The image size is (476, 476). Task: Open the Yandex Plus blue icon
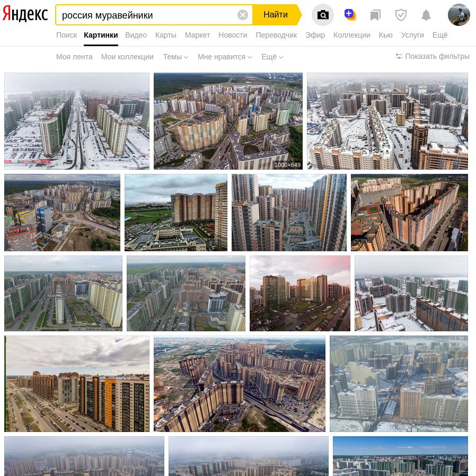(x=350, y=14)
